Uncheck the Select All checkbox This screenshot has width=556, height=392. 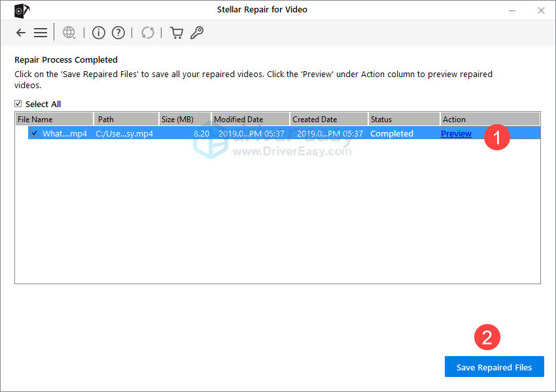click(x=16, y=104)
